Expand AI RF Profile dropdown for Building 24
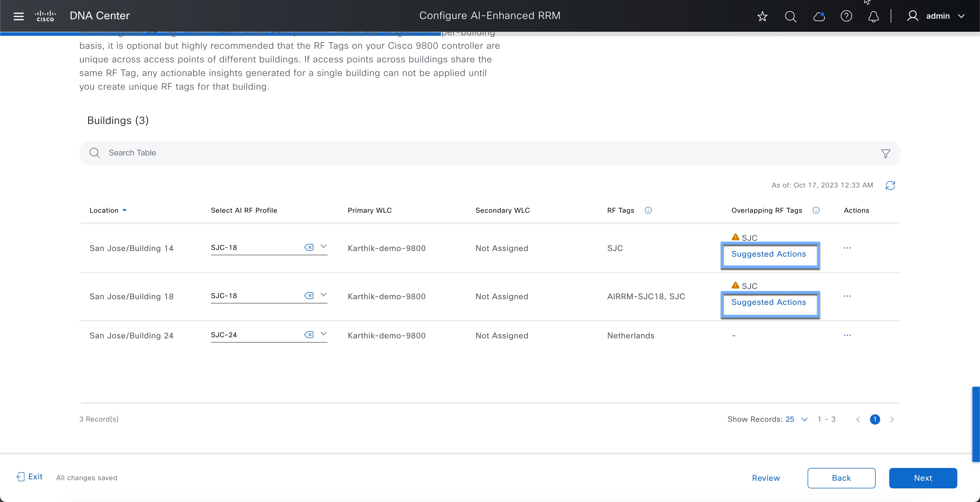 tap(323, 334)
